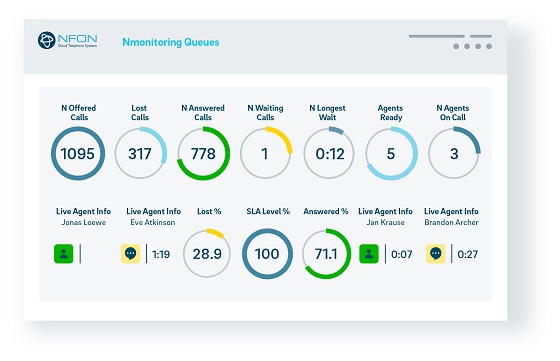560x361 pixels.
Task: Click the agent name Brandon Archer
Action: pos(451,222)
